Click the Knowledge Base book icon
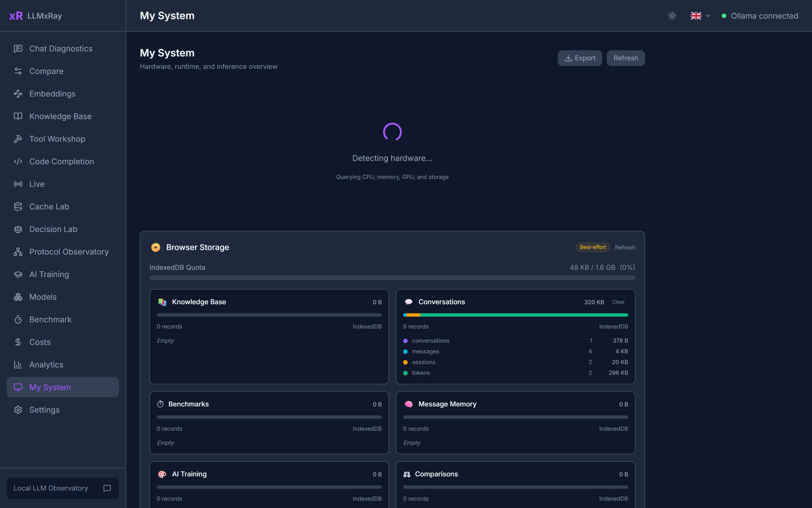This screenshot has height=508, width=812. (x=18, y=116)
